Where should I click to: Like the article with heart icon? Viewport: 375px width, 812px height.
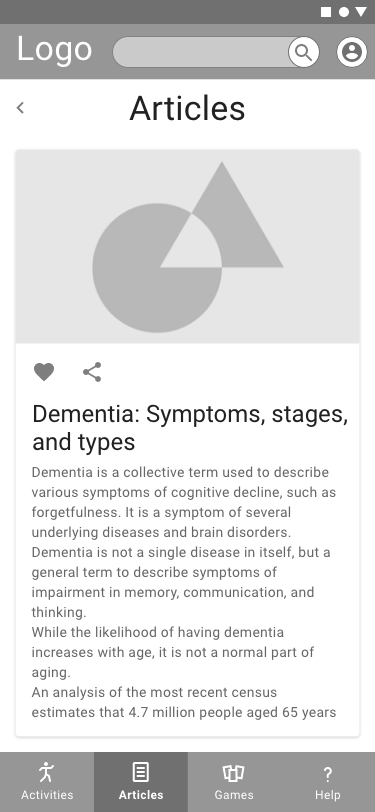click(x=44, y=372)
